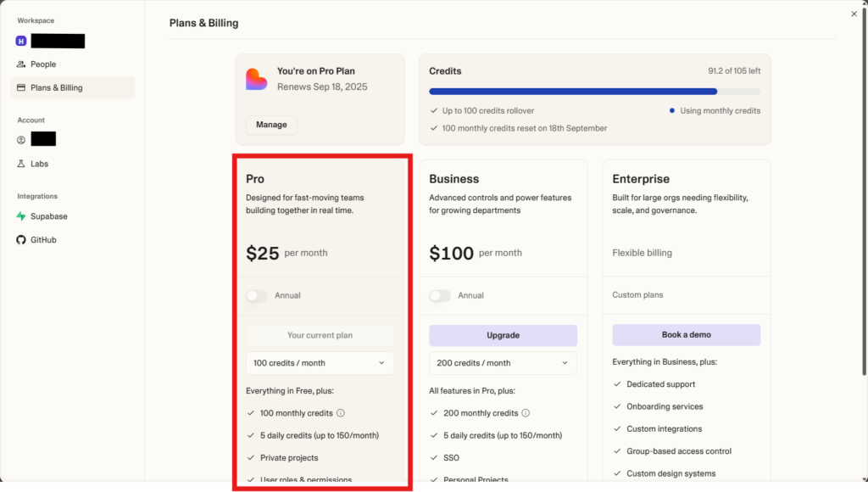Click the heart logo on Pro Plan card
Viewport: 868px width, 492px height.
[x=256, y=79]
